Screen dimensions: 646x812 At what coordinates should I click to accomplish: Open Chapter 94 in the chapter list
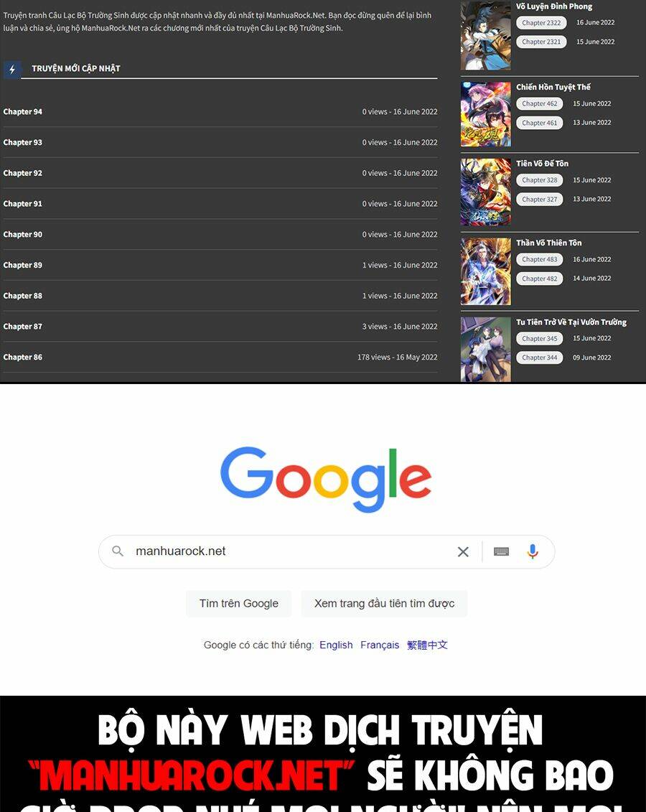pyautogui.click(x=23, y=111)
